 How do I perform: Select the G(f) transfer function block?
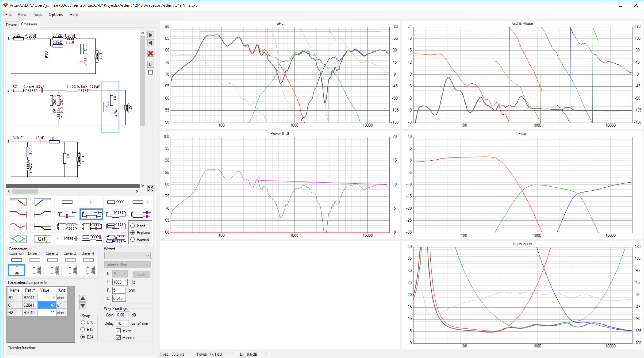(43, 239)
